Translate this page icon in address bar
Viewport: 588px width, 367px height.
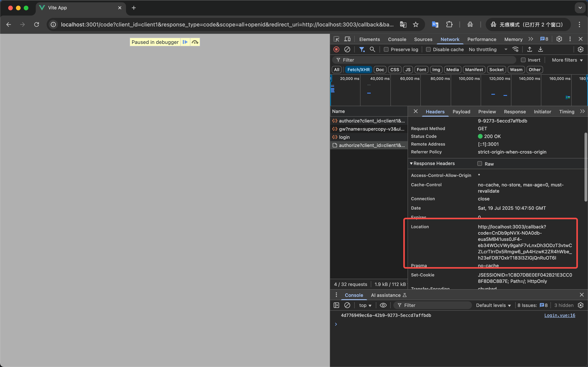coord(403,24)
